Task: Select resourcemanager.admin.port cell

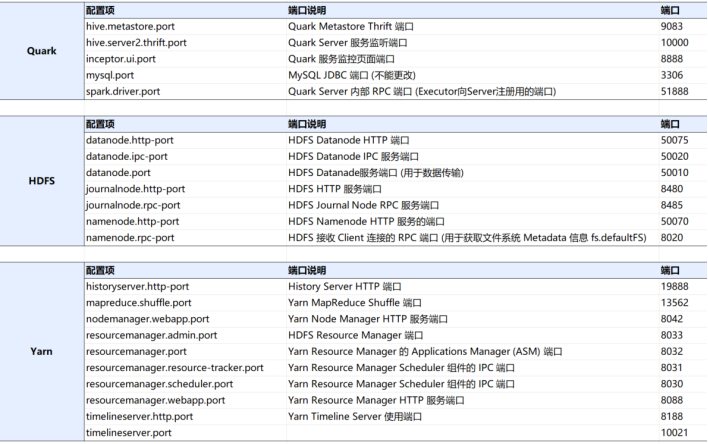Action: click(185, 336)
